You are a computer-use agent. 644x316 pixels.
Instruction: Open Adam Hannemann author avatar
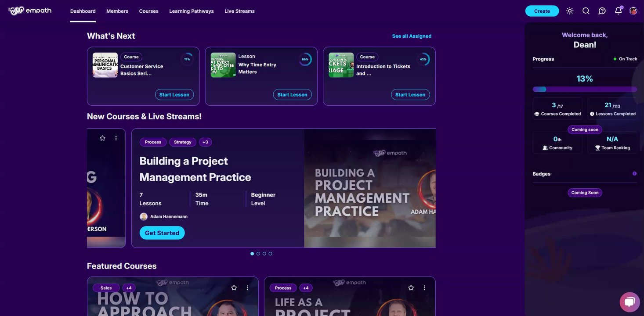tap(144, 216)
